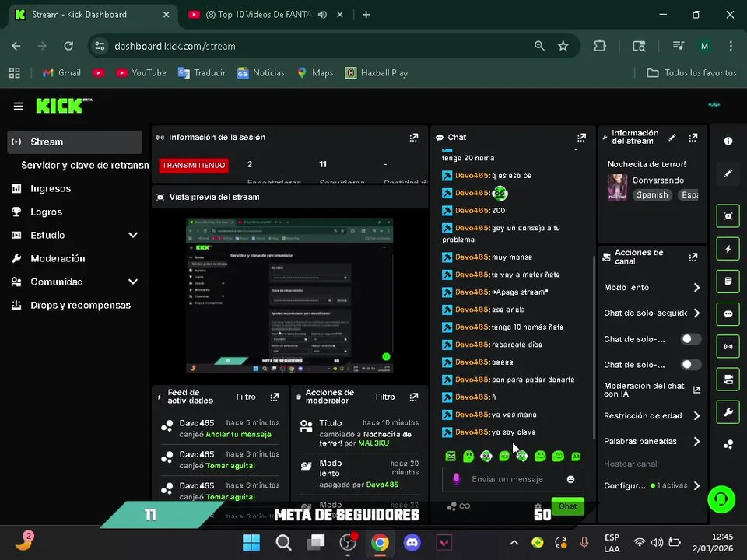Pop out the Información del stream panel
Screen dimensions: 747x560
coord(693,138)
